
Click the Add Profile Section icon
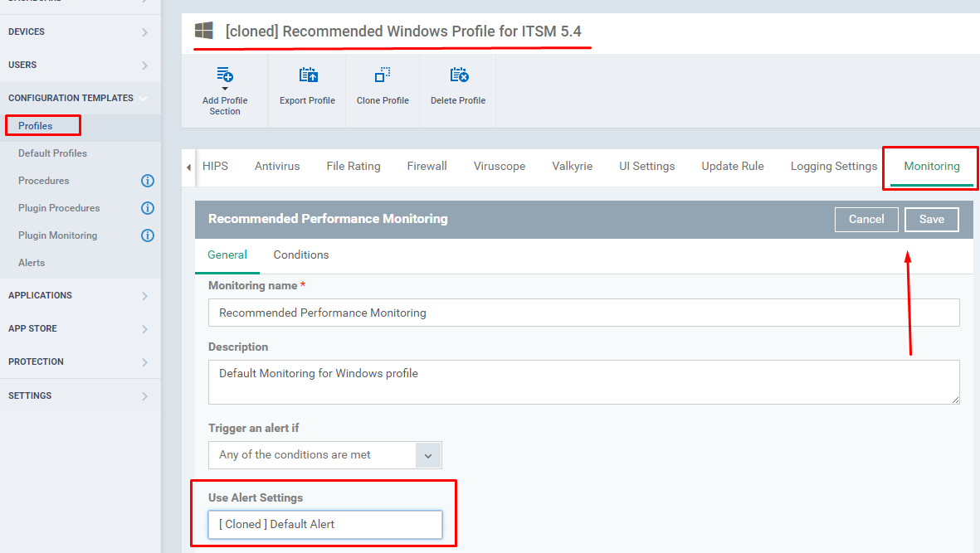pyautogui.click(x=225, y=75)
